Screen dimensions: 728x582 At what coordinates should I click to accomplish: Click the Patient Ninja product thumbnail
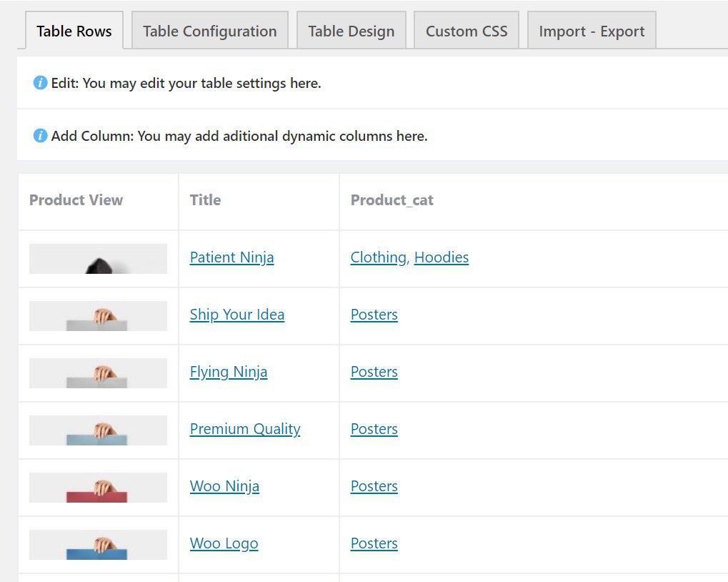point(98,259)
